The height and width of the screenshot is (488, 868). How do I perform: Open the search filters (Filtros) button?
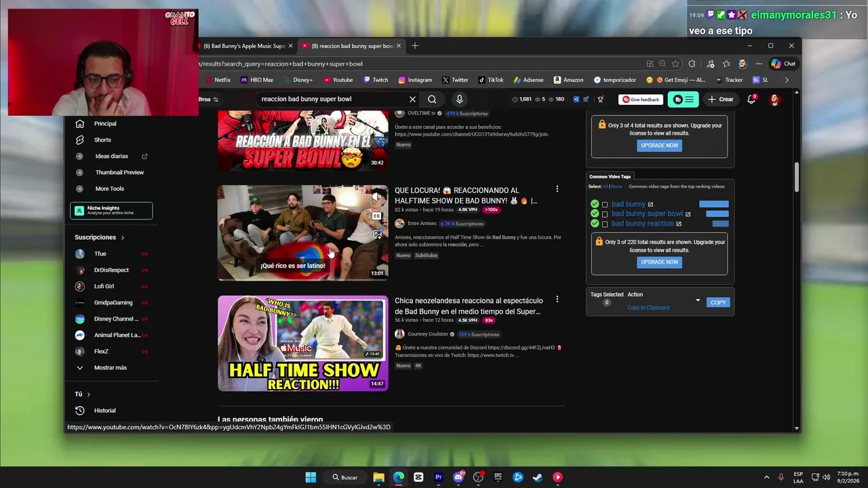pyautogui.click(x=209, y=100)
